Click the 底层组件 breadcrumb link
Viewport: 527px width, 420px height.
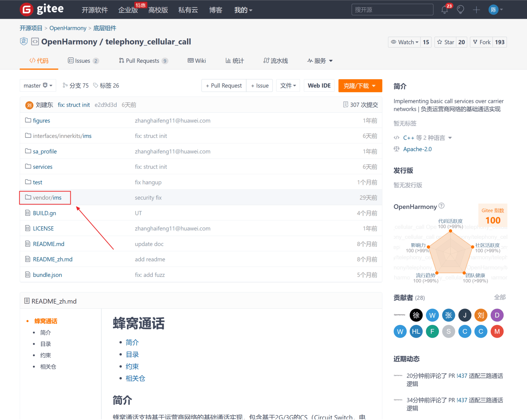pos(105,28)
